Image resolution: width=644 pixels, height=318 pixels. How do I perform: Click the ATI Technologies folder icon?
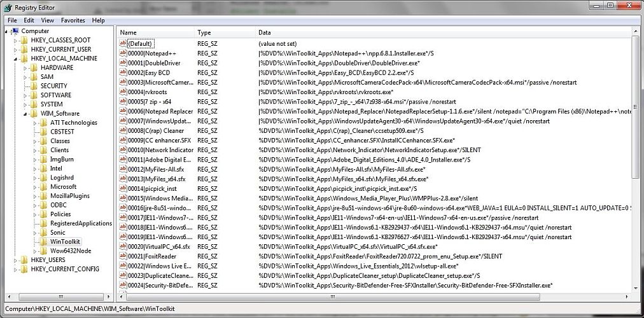43,122
